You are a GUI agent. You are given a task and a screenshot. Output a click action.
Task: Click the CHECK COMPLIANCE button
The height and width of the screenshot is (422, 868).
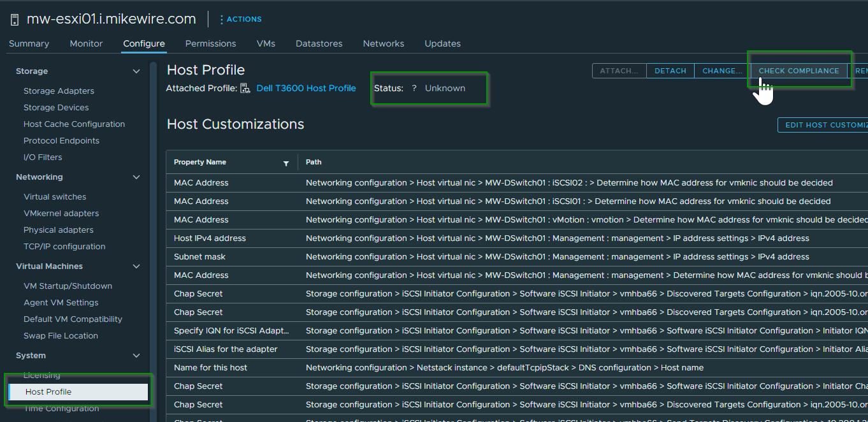pos(799,71)
